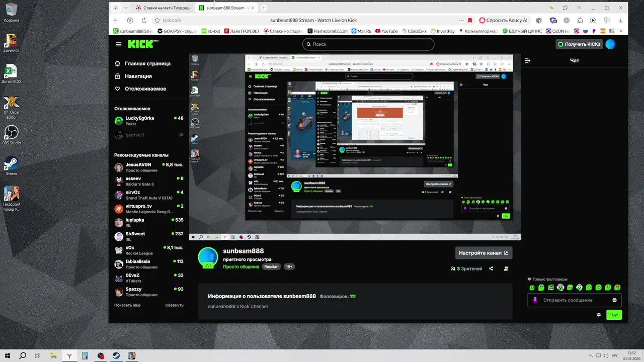Open Steam in the taskbar
Screen dimensions: 644x362
pos(116,356)
